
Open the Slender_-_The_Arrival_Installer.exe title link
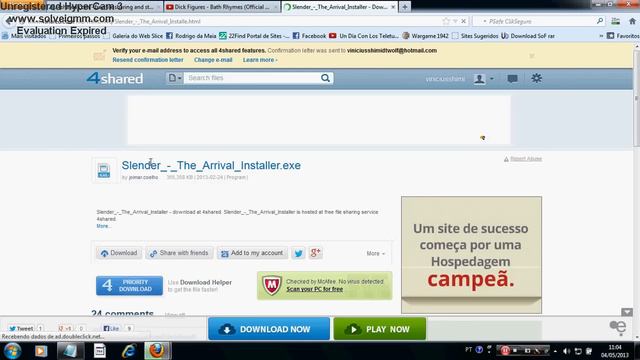(x=211, y=165)
